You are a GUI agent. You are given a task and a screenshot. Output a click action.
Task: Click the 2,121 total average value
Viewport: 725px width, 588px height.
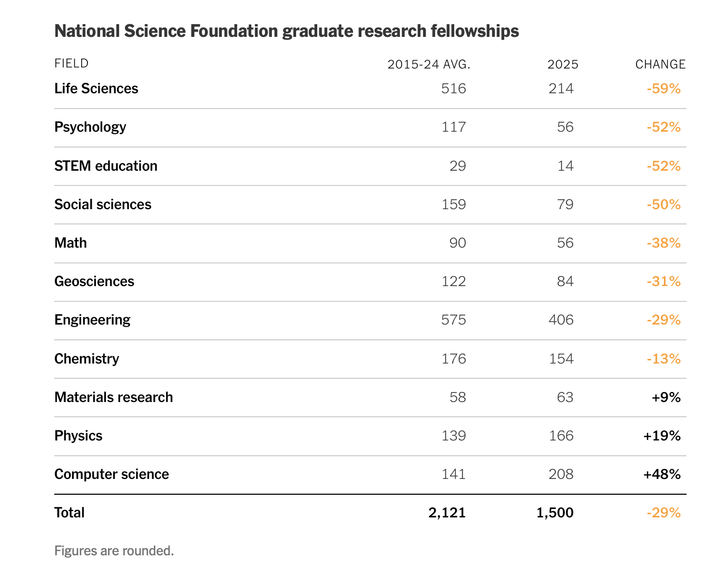447,513
